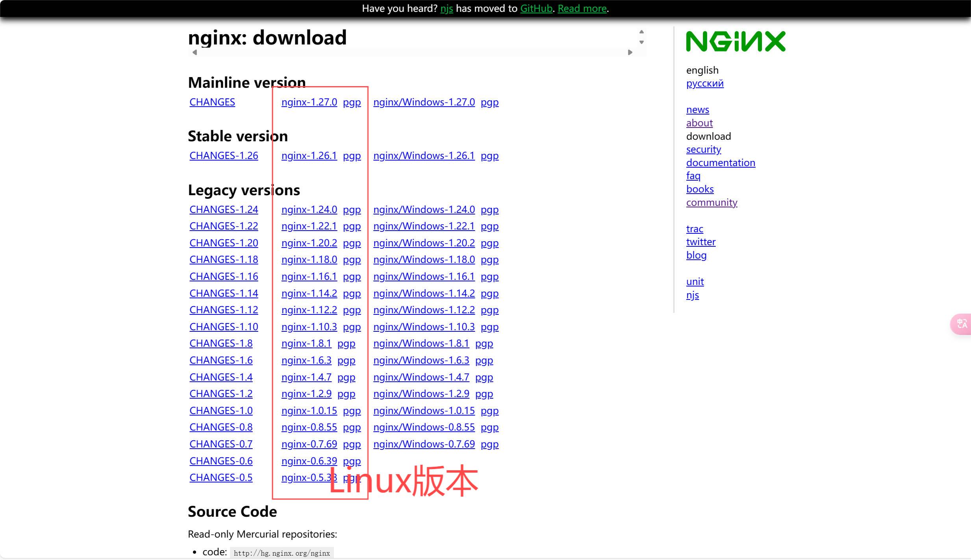Download nginx/Windows-1.14.2

click(424, 294)
